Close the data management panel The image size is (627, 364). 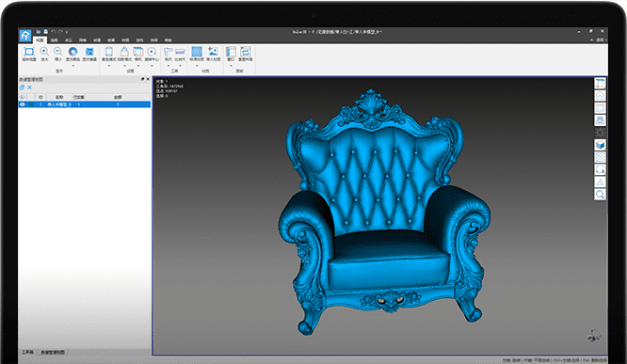pos(148,79)
